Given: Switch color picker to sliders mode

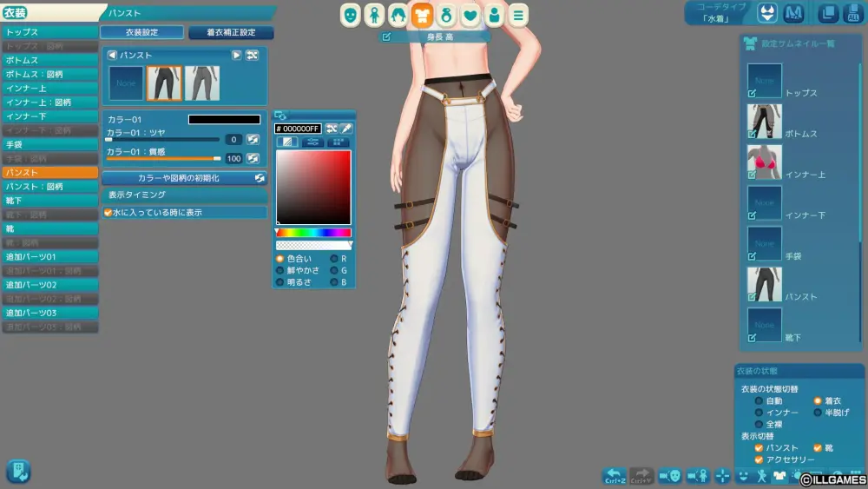Looking at the screenshot, I should click(x=312, y=142).
